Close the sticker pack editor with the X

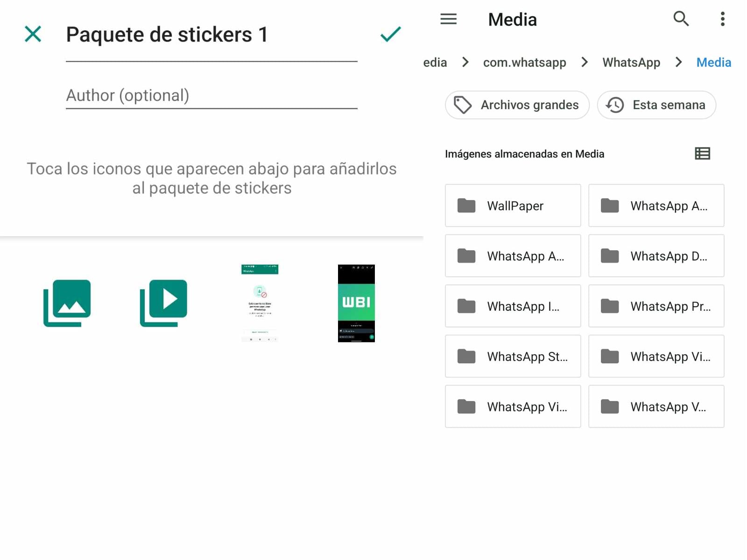(33, 34)
